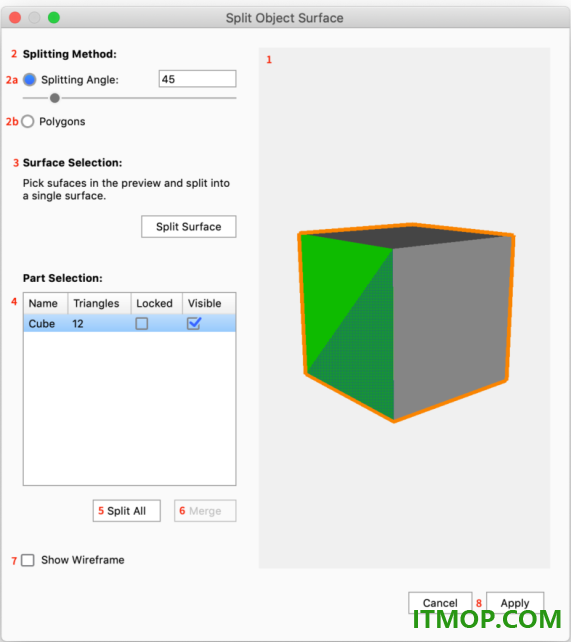Viewport: 571px width, 642px height.
Task: Click the Splitting Angle value field
Action: [x=197, y=79]
